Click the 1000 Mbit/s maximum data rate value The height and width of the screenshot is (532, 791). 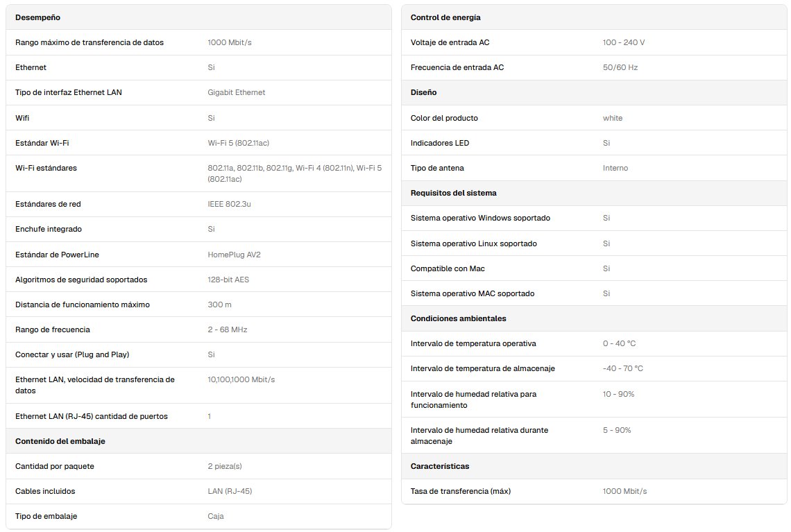pos(230,43)
